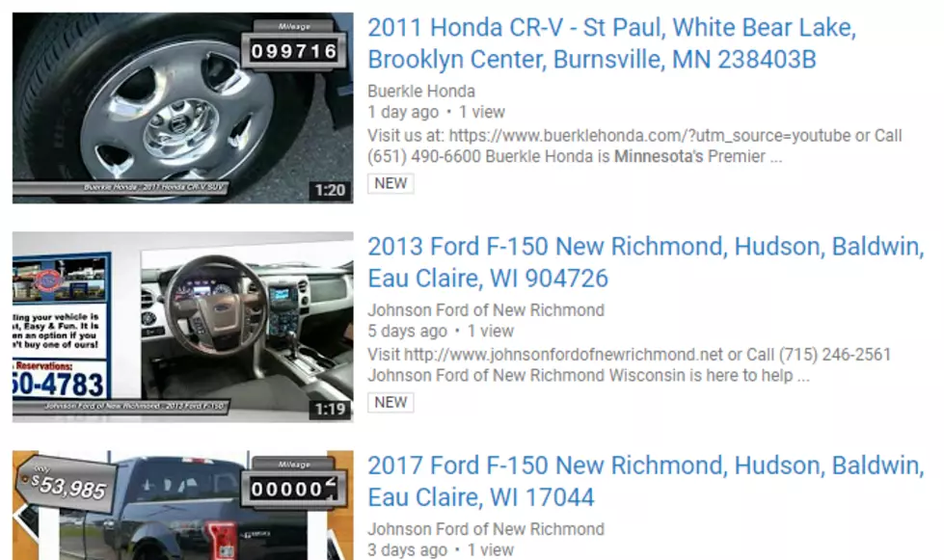Click the 2017 F-150 truck thumbnail
Viewport: 944px width, 560px height.
[182, 505]
